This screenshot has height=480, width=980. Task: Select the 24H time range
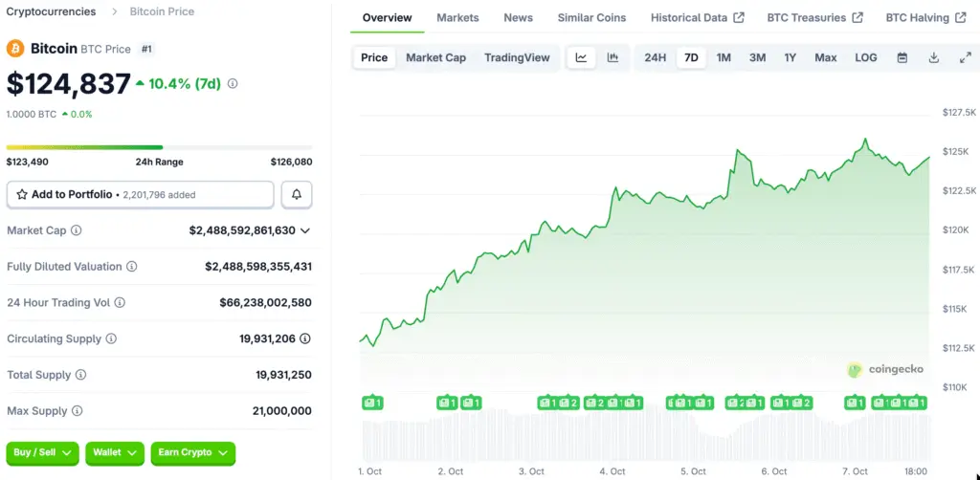tap(655, 57)
